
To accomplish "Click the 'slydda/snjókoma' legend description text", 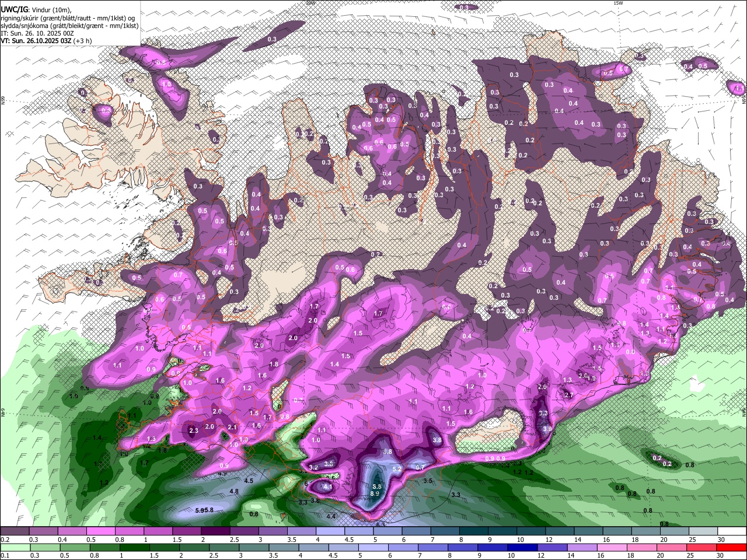I will (x=25, y=26).
